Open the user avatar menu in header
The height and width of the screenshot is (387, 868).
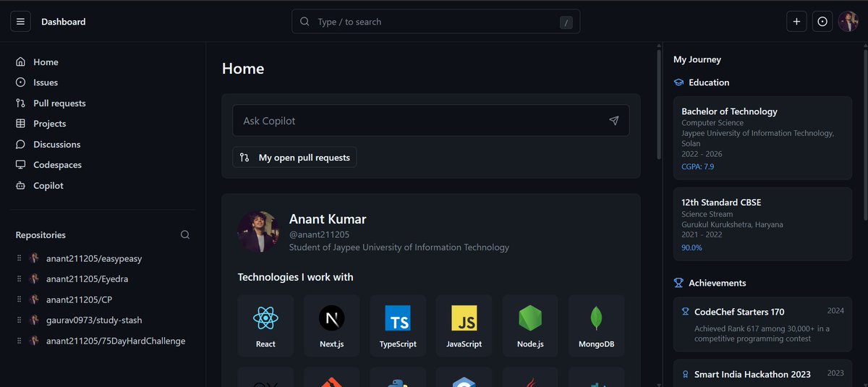click(848, 22)
